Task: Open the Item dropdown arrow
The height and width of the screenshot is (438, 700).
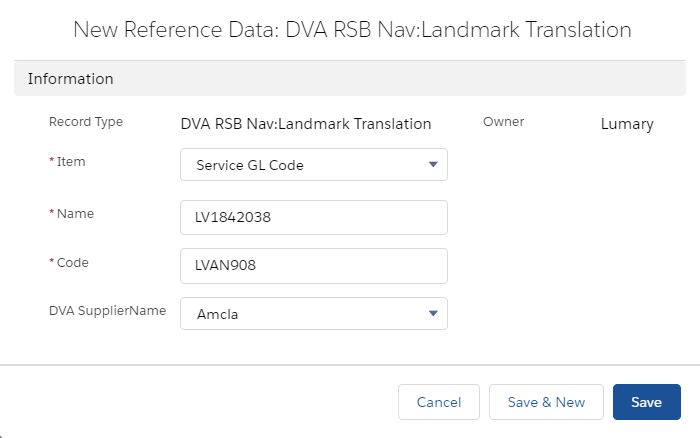Action: pyautogui.click(x=433, y=164)
